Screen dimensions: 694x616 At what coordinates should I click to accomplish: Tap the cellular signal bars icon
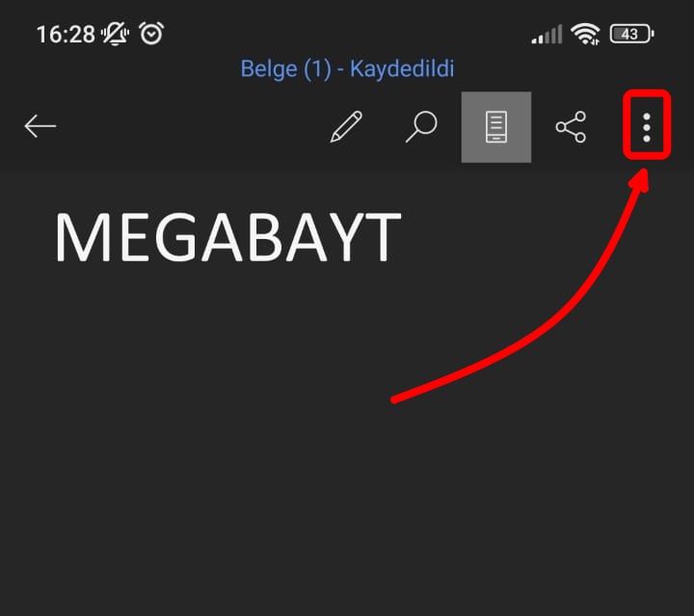(x=547, y=34)
